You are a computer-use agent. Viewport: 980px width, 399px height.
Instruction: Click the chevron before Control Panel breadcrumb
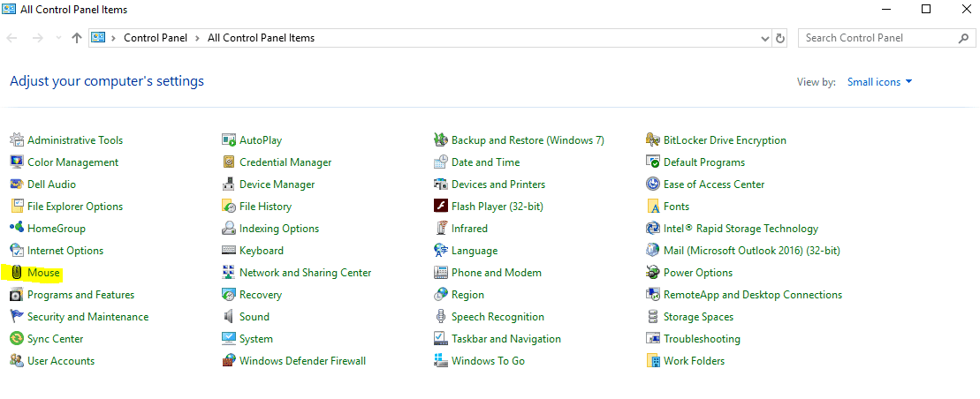tap(114, 38)
